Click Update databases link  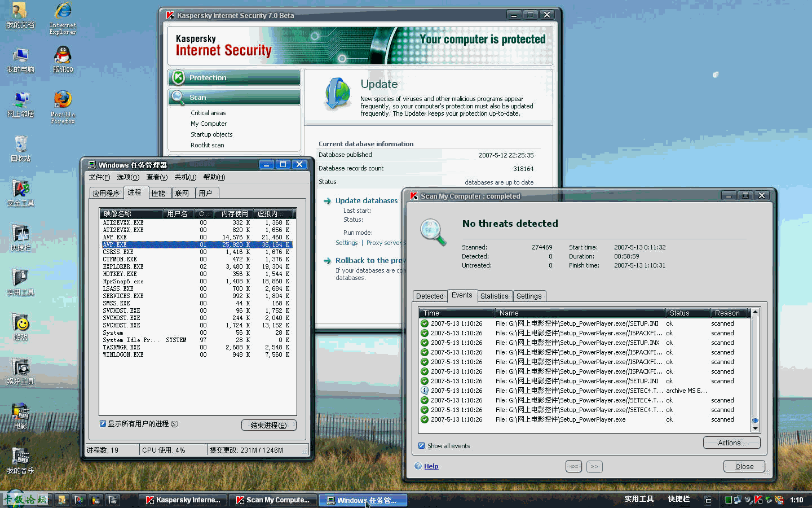click(x=367, y=201)
